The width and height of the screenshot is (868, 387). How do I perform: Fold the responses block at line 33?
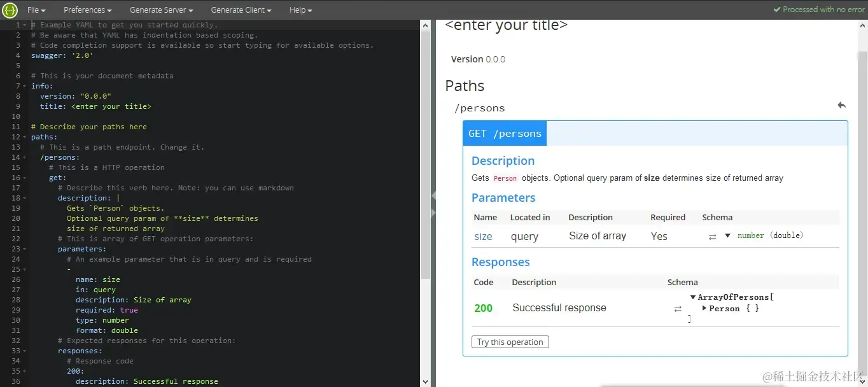25,351
